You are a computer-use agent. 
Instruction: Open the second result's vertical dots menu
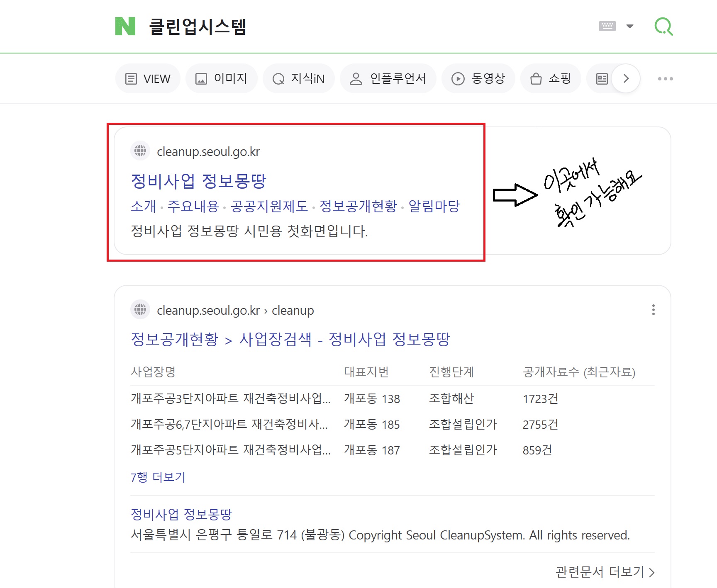click(654, 310)
